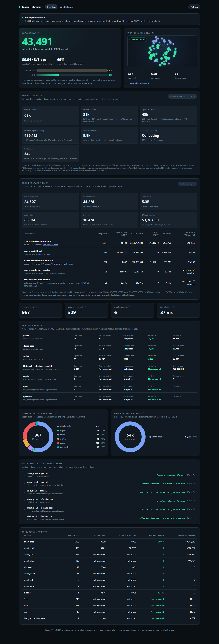Click the help icon beside Saved So Far
The width and height of the screenshot is (219, 644).
(38, 33)
